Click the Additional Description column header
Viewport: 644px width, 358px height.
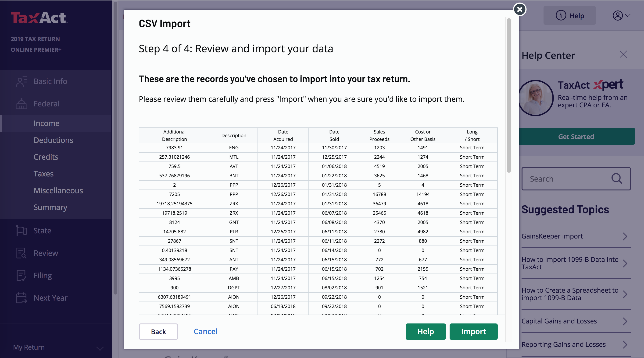[174, 135]
